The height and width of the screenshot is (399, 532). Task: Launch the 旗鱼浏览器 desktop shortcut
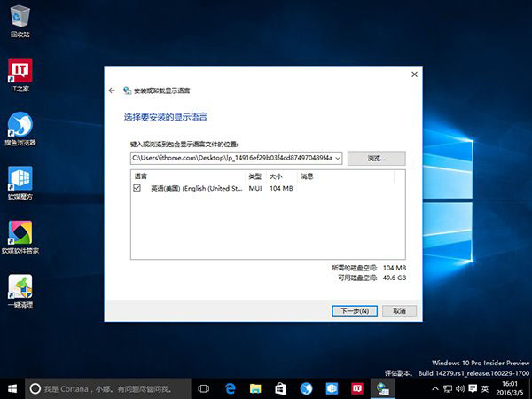pos(20,129)
